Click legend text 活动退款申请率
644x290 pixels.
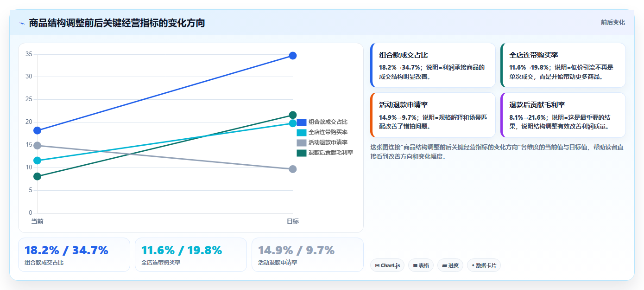[x=328, y=142]
